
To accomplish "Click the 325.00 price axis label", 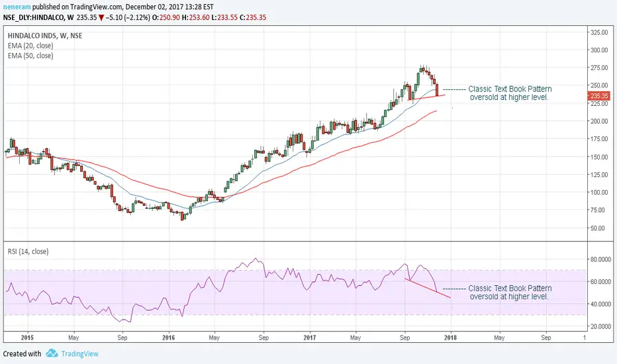I will click(x=599, y=32).
